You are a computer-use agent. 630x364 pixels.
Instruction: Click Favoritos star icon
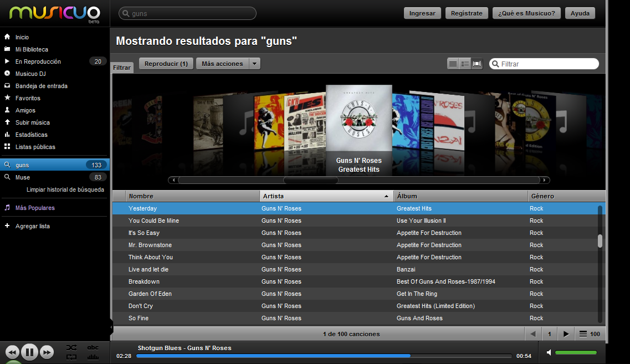pos(7,98)
